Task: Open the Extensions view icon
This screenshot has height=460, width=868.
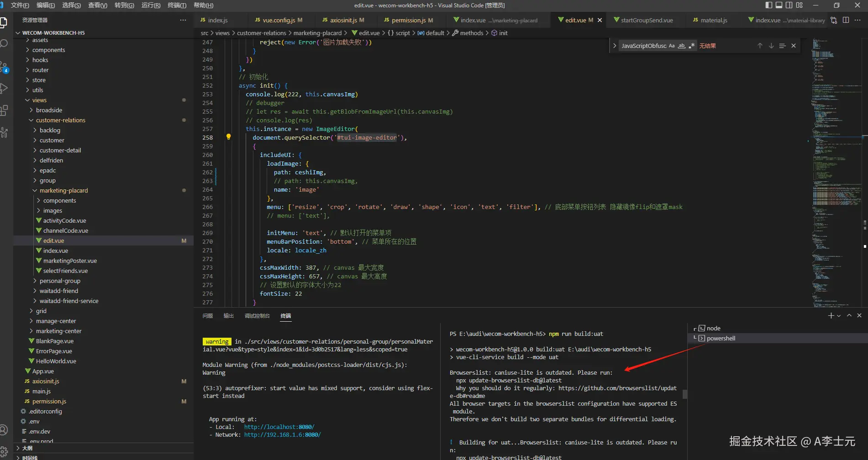Action: (4, 110)
